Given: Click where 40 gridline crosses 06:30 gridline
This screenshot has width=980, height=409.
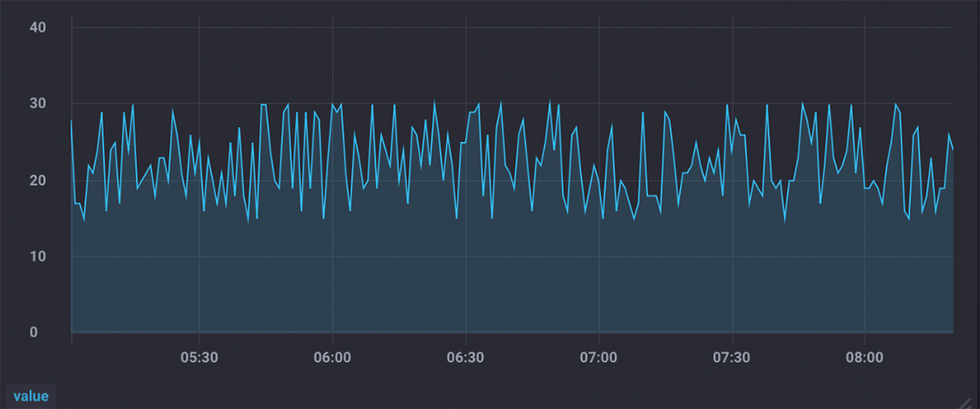Looking at the screenshot, I should 465,27.
